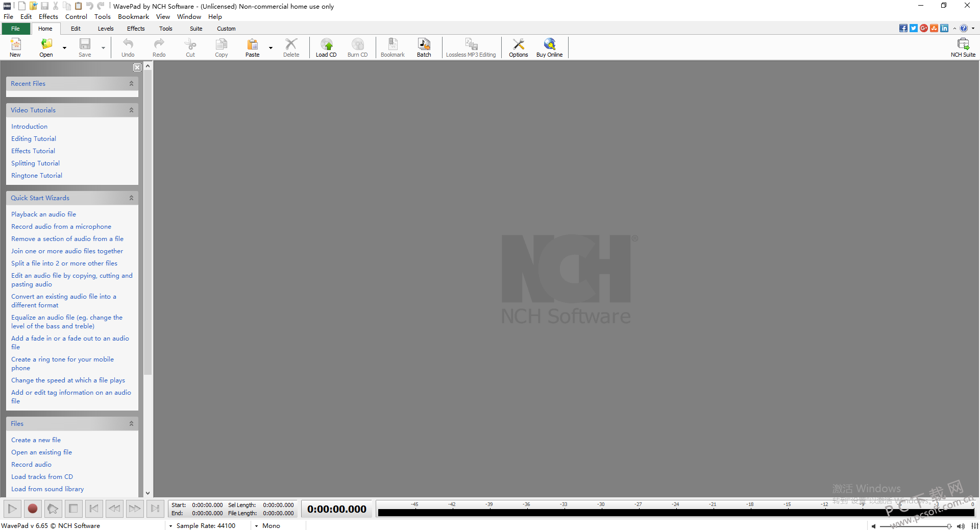Share via the Facebook icon
The height and width of the screenshot is (530, 980).
point(903,28)
